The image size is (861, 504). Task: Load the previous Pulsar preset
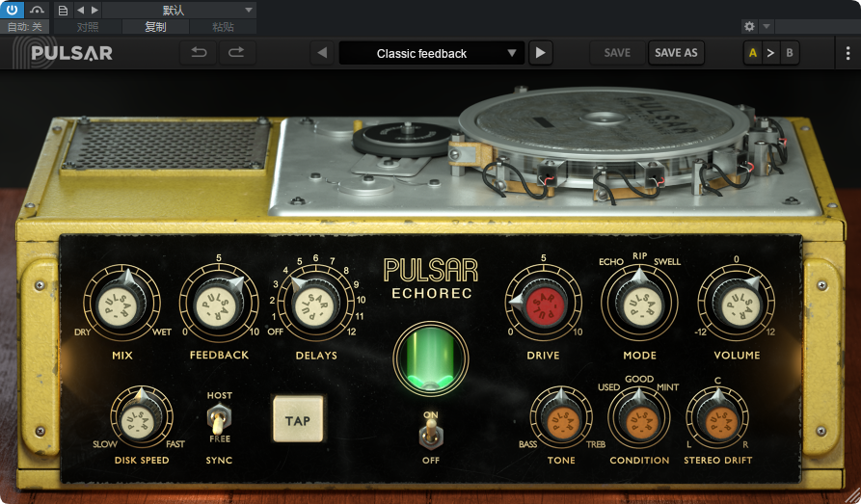[x=322, y=53]
